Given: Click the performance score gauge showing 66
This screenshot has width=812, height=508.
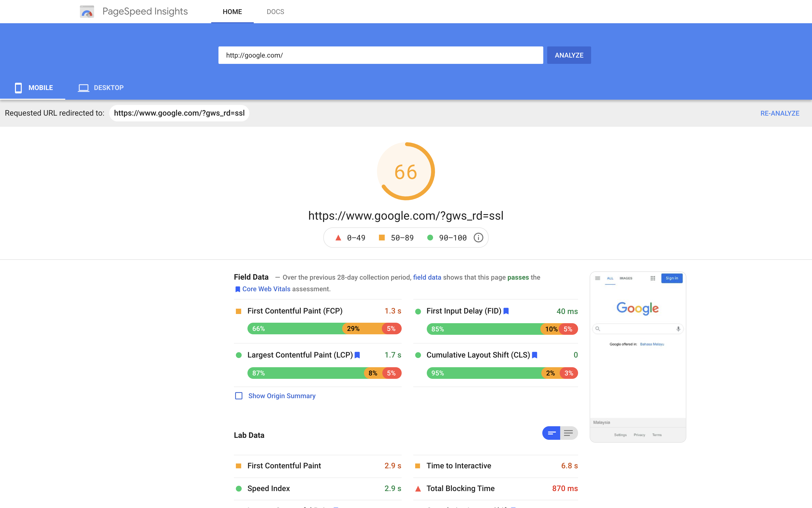Looking at the screenshot, I should pyautogui.click(x=406, y=171).
